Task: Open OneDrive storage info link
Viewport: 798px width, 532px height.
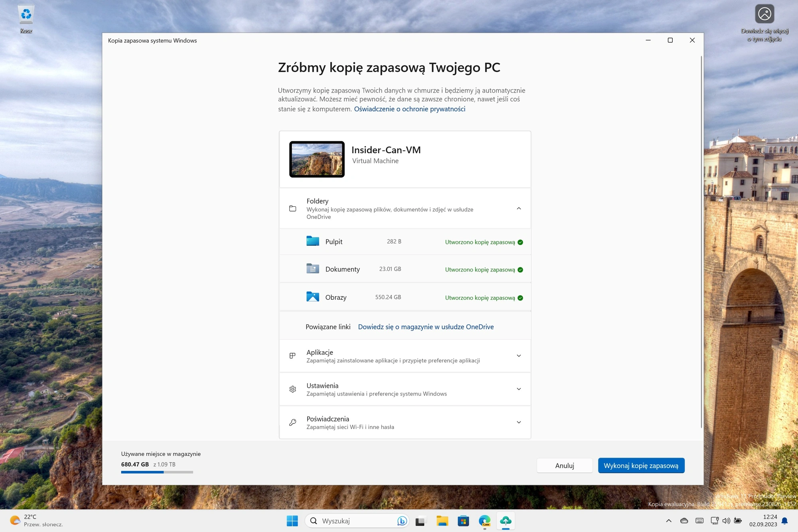Action: tap(426, 327)
